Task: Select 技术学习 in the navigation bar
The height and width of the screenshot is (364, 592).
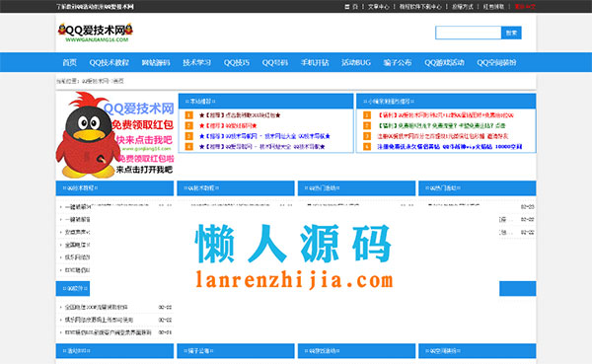Action: [x=196, y=63]
